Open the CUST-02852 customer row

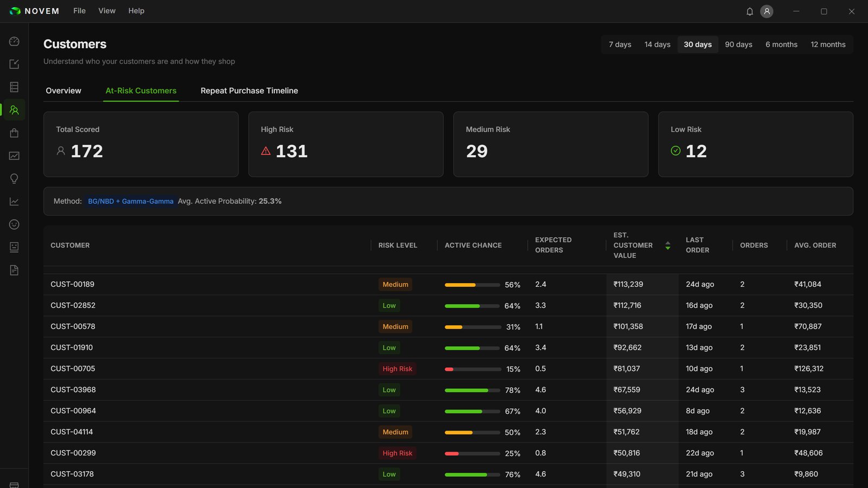448,305
